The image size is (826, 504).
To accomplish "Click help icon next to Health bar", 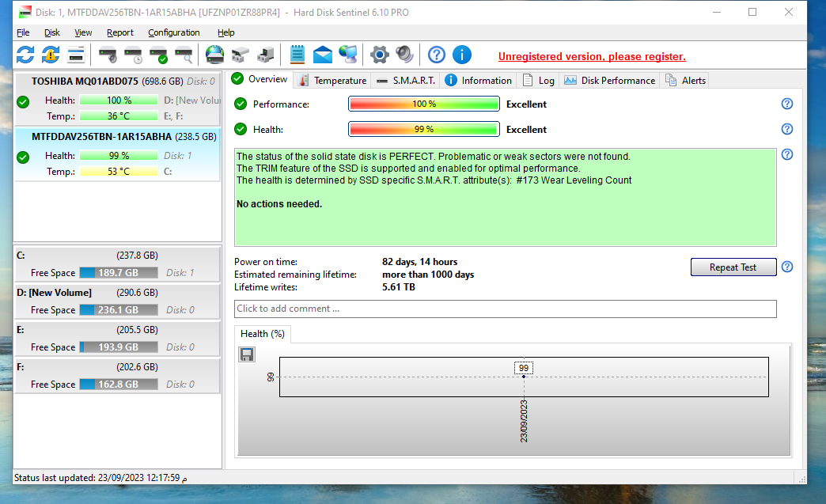I will [x=787, y=129].
